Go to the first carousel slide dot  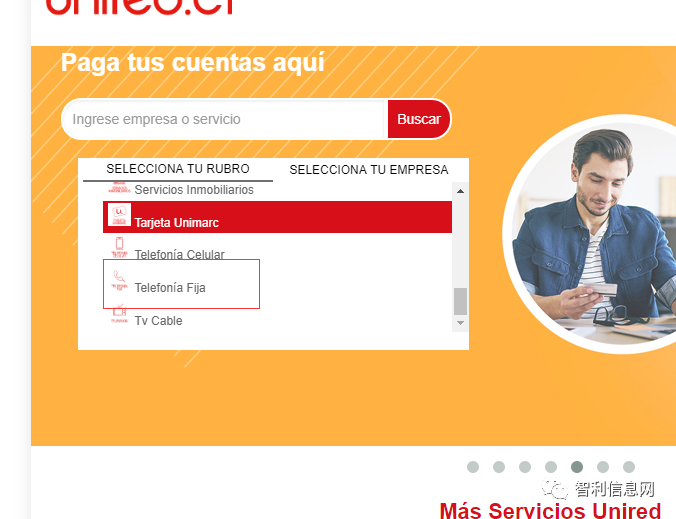pos(473,467)
